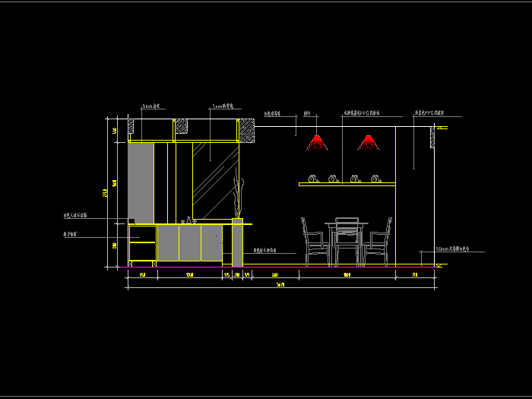Select the center dining chair
Viewport: 532px width, 399px height.
(347, 241)
